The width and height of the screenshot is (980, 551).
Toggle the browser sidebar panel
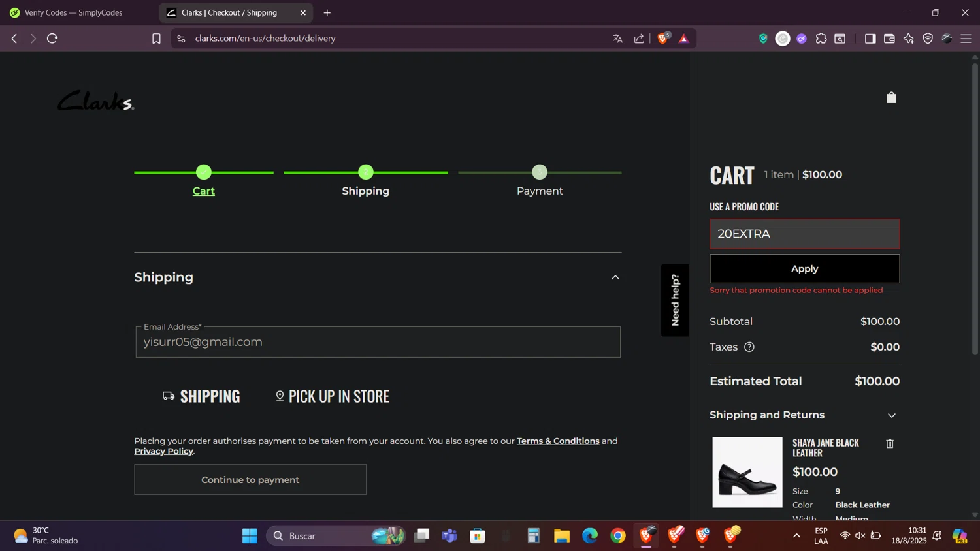coord(870,39)
